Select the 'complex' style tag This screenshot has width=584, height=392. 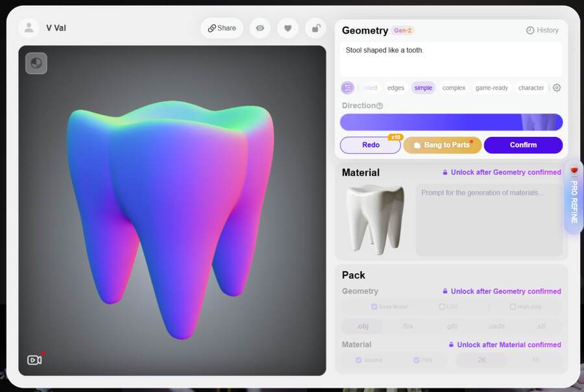coord(454,88)
